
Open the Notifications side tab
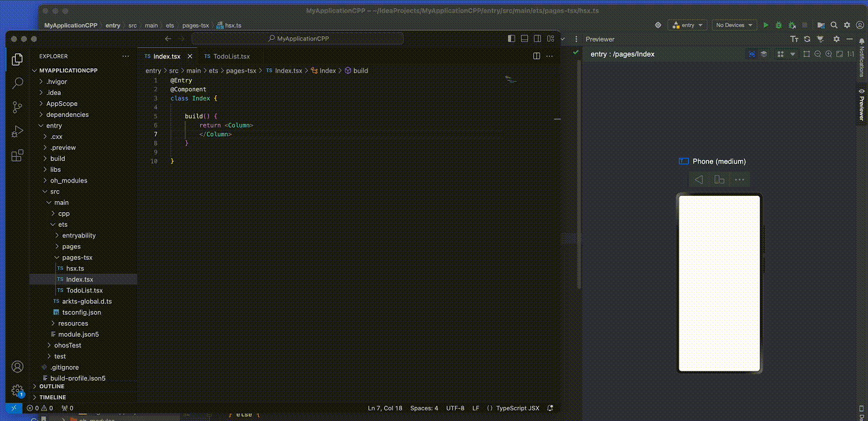tap(861, 58)
